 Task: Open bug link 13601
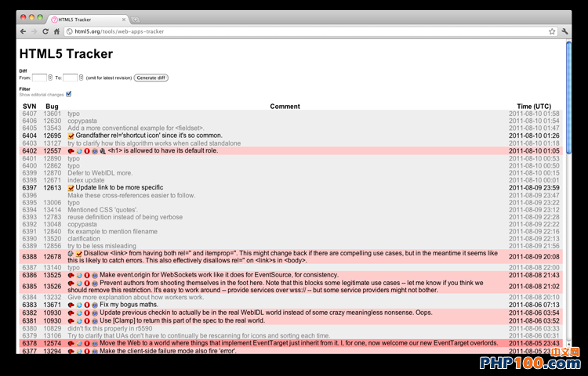(52, 114)
